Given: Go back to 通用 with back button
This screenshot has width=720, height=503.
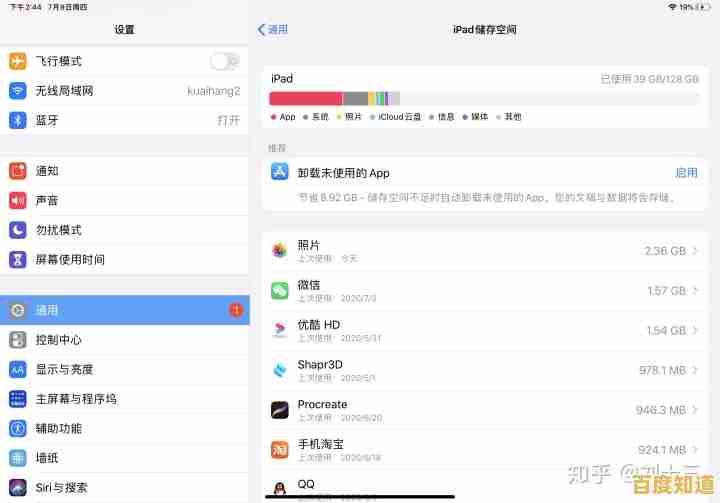Looking at the screenshot, I should (273, 30).
